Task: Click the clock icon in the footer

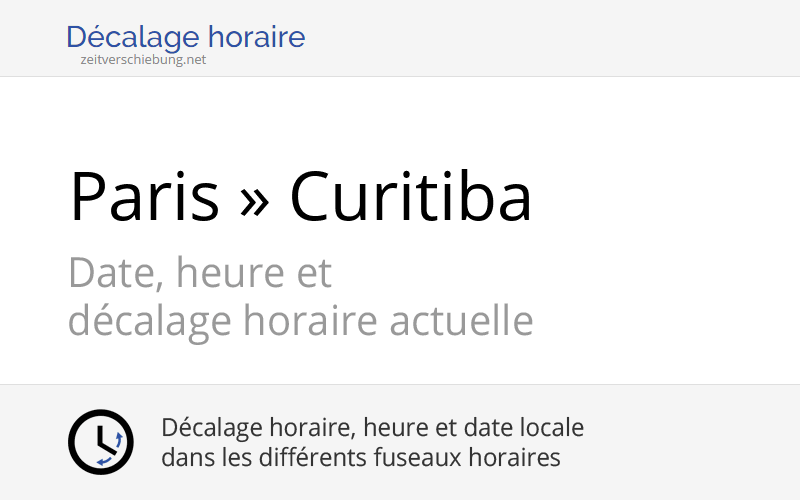Action: [100, 442]
